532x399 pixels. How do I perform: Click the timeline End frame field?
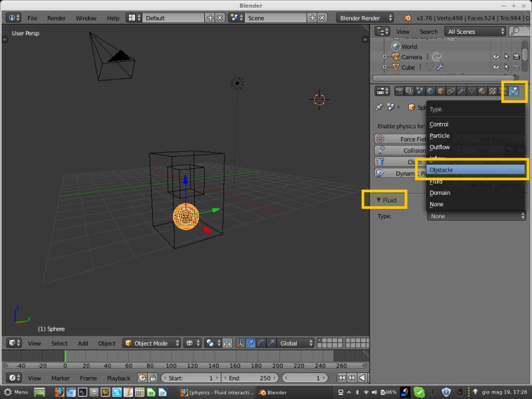pos(250,378)
